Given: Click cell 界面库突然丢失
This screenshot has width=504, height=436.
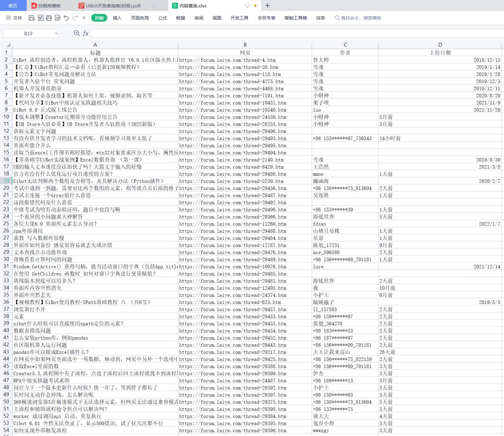Looking at the screenshot, I should [95, 295].
